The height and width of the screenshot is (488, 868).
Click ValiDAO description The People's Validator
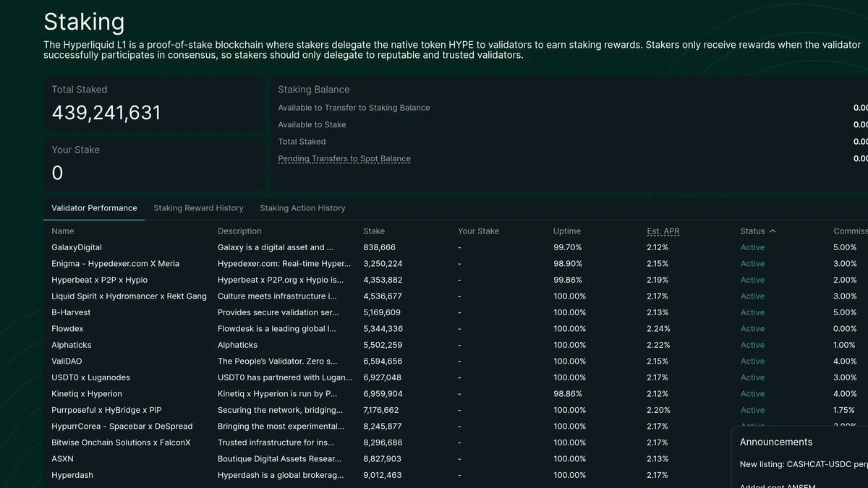tap(278, 361)
